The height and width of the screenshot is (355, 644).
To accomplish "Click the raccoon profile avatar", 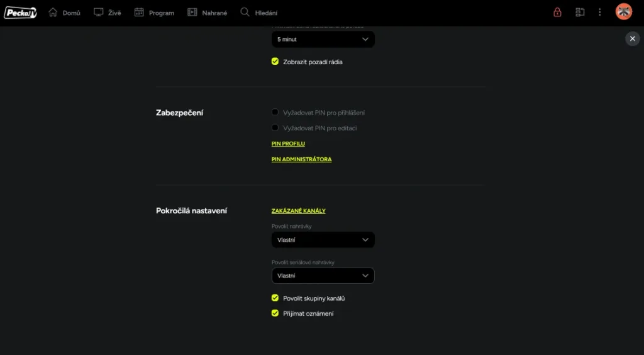I will (x=623, y=12).
